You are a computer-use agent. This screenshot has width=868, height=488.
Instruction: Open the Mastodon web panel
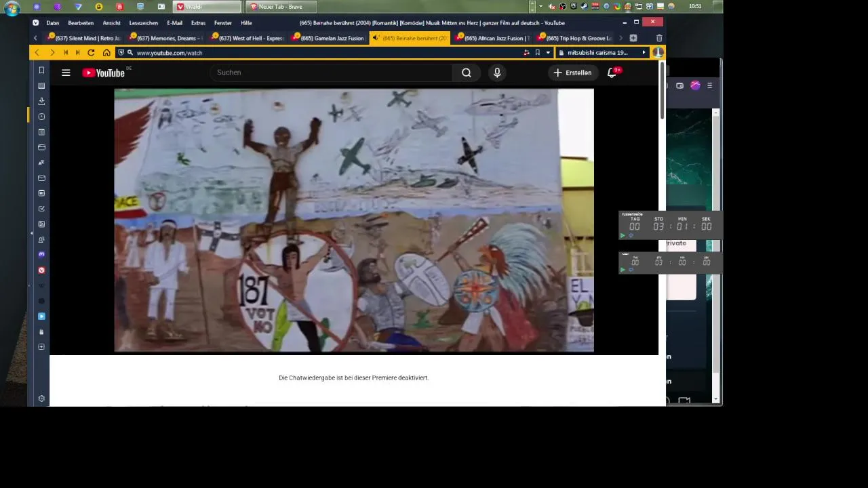tap(41, 255)
